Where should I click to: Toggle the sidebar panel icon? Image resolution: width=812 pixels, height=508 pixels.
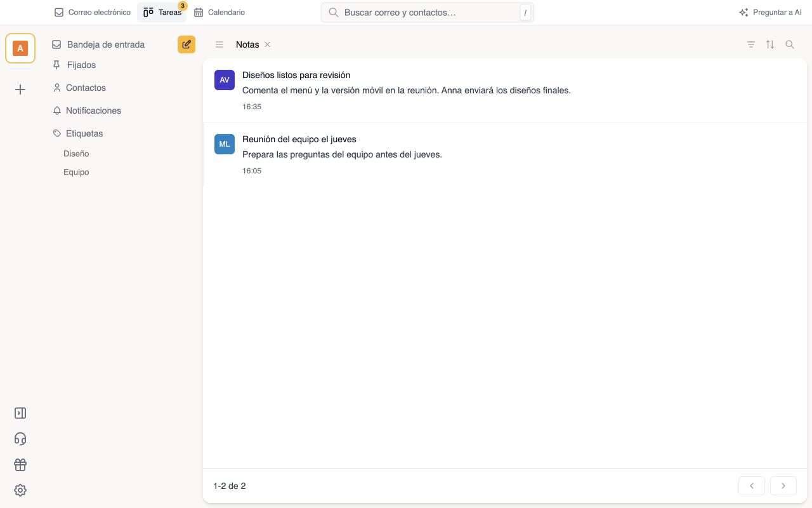(20, 413)
